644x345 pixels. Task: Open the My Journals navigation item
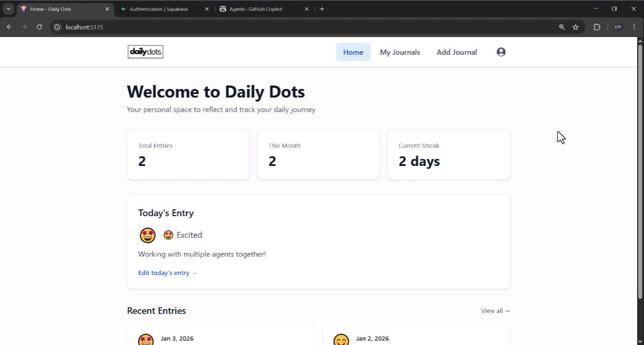[400, 52]
